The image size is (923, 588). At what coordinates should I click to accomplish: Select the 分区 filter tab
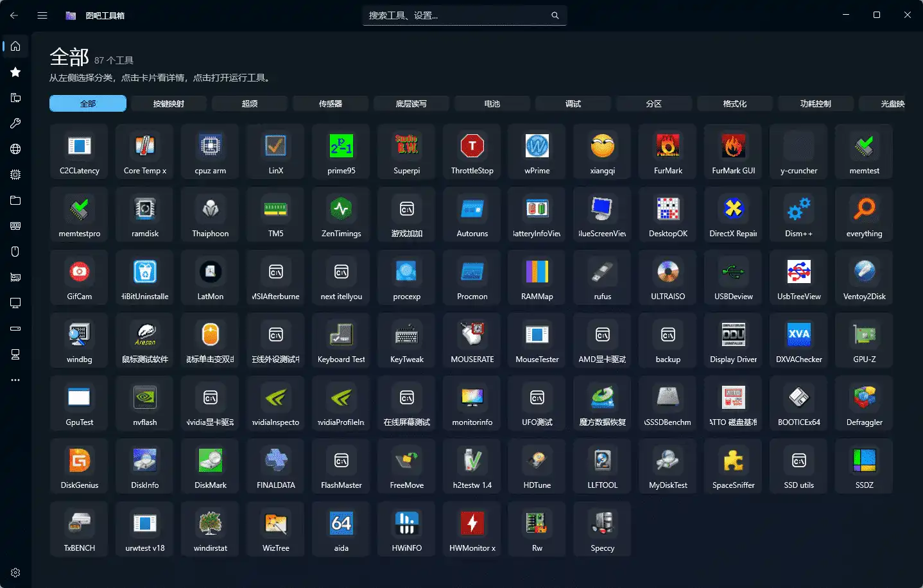tap(654, 103)
